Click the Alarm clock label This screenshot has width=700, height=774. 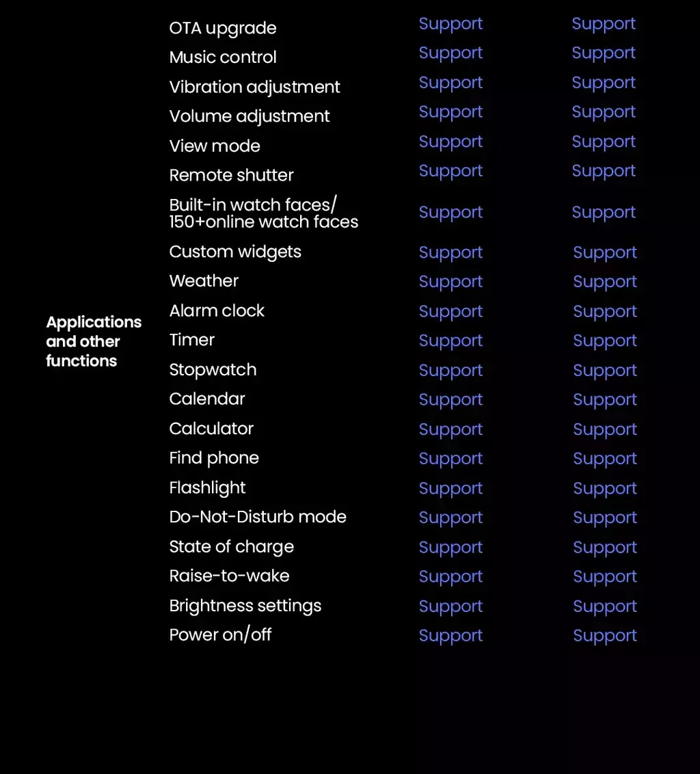click(217, 311)
